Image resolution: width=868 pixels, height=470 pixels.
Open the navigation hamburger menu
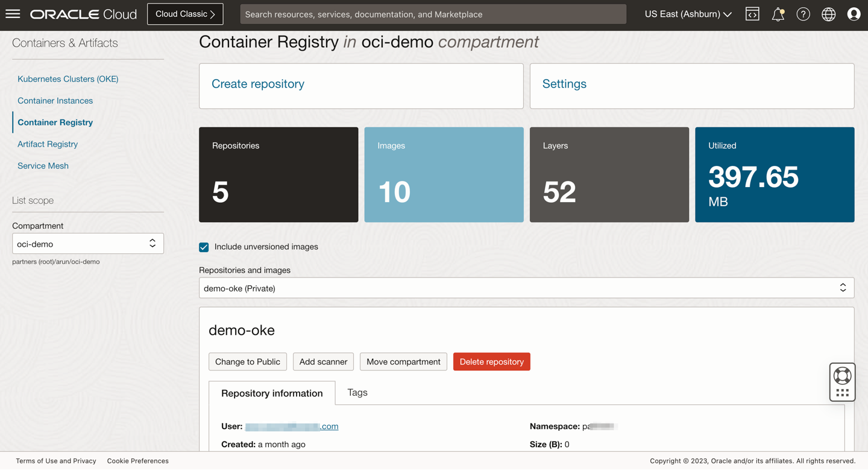(x=13, y=14)
